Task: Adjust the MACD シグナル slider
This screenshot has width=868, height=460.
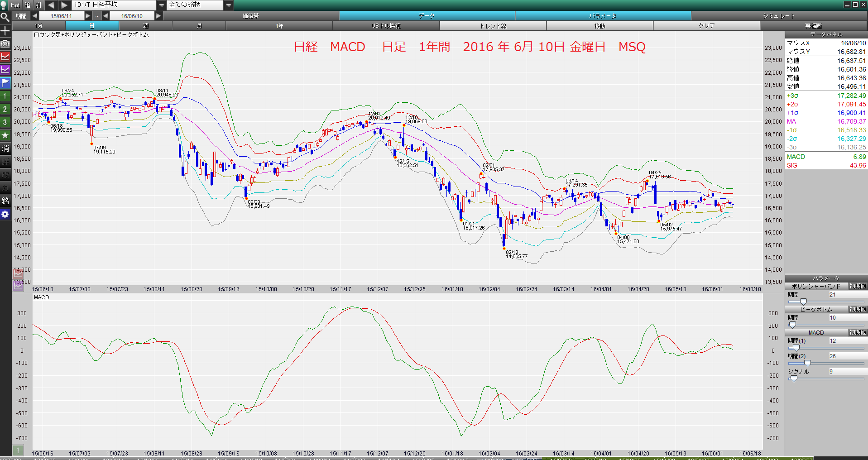Action: pyautogui.click(x=793, y=379)
